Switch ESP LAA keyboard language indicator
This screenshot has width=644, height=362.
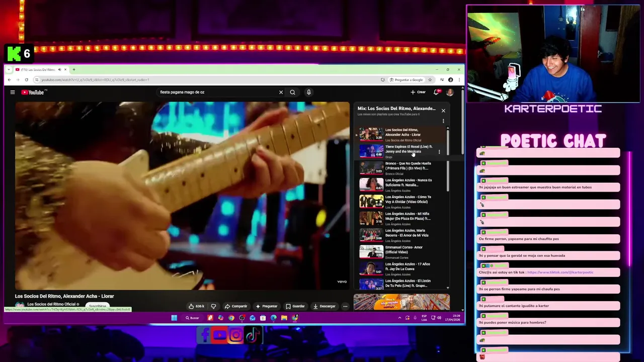click(424, 318)
